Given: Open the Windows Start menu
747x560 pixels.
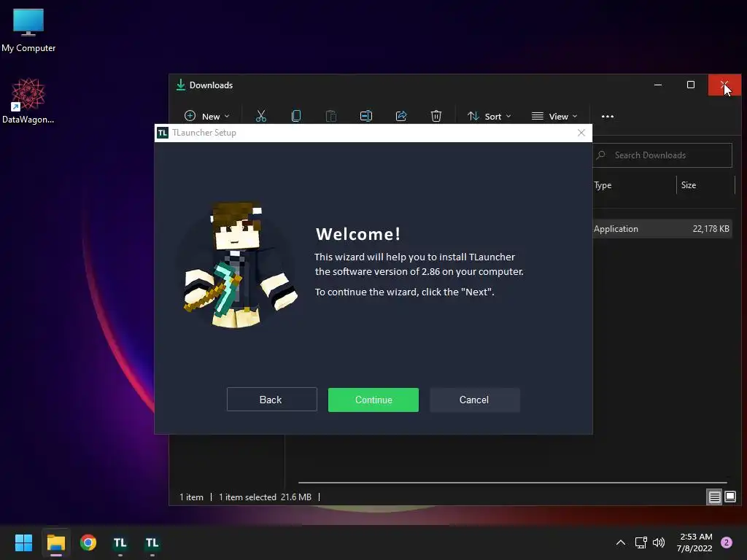Looking at the screenshot, I should [23, 542].
